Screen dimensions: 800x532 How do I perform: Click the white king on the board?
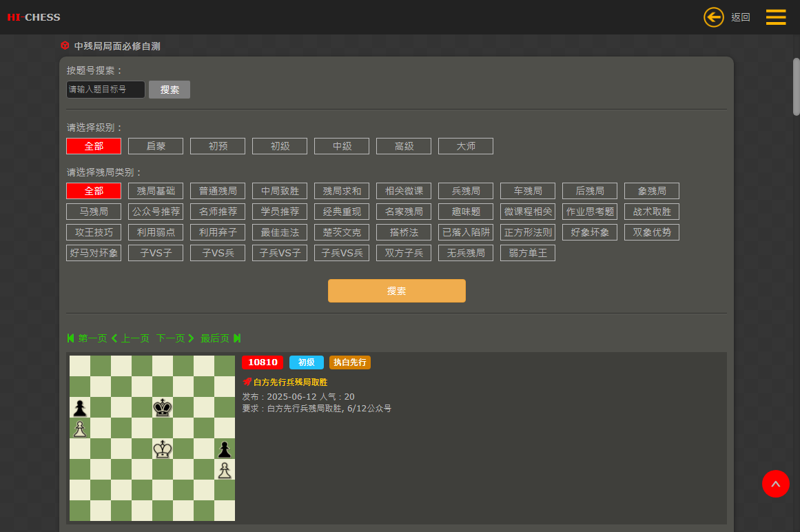[163, 449]
